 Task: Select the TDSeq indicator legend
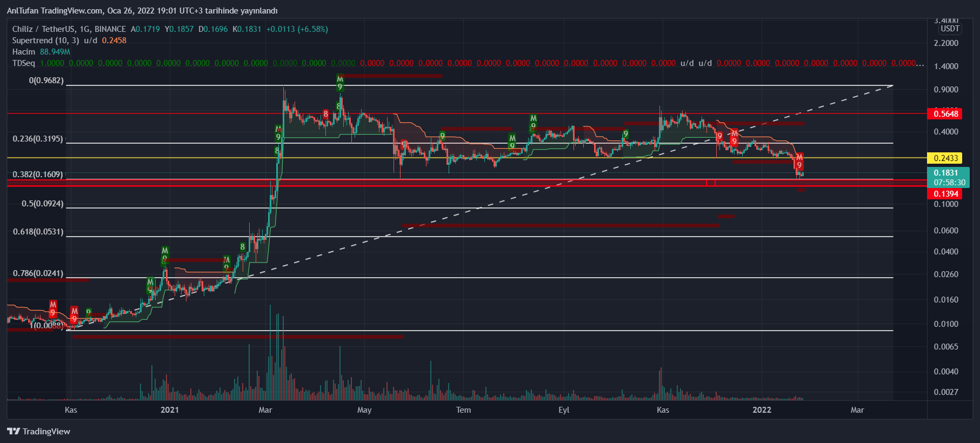point(24,63)
